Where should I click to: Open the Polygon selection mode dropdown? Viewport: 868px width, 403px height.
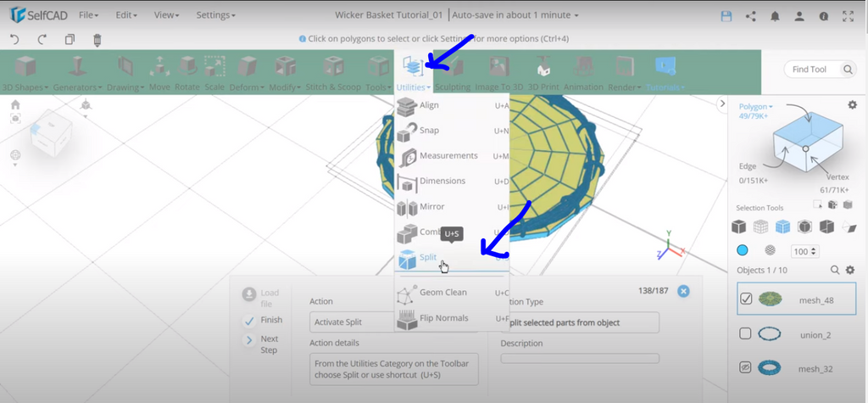click(755, 106)
